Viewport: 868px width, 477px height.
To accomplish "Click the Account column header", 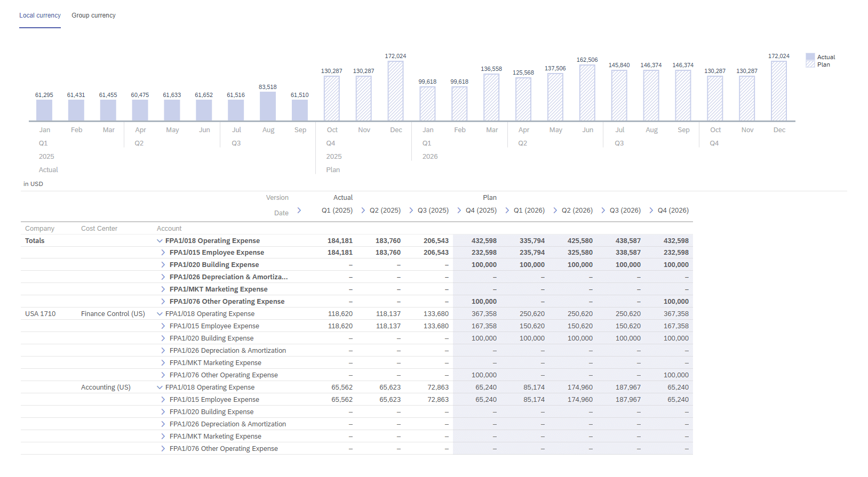I will pos(169,229).
